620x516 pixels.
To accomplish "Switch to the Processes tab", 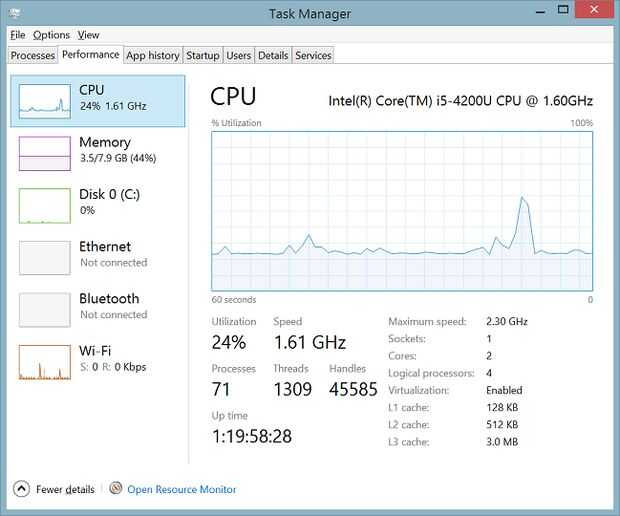I will (x=33, y=56).
